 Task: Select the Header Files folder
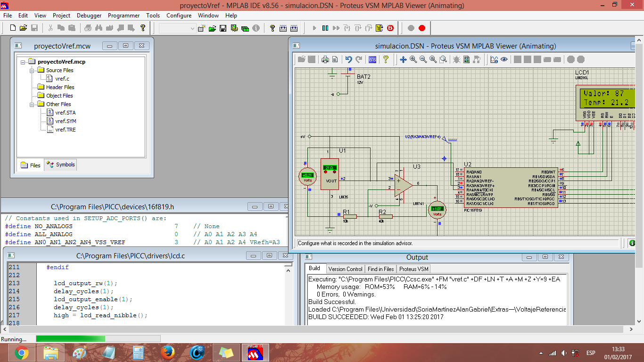60,87
